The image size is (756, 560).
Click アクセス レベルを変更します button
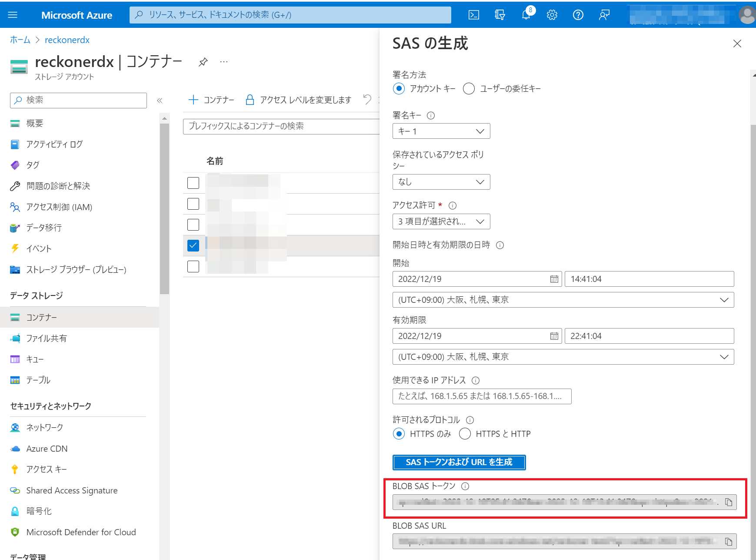tap(298, 100)
